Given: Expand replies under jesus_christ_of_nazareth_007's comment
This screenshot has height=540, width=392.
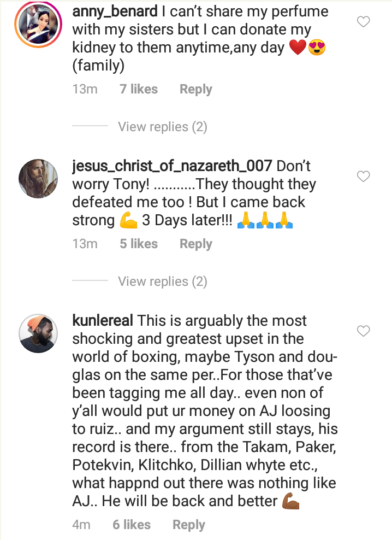Looking at the screenshot, I should coord(163,281).
